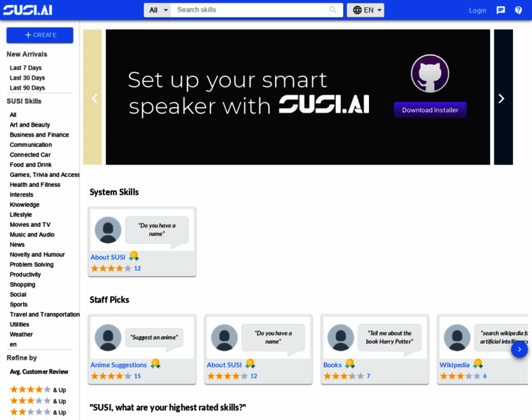Open Music and Audio category
The height and width of the screenshot is (420, 532).
(x=32, y=234)
